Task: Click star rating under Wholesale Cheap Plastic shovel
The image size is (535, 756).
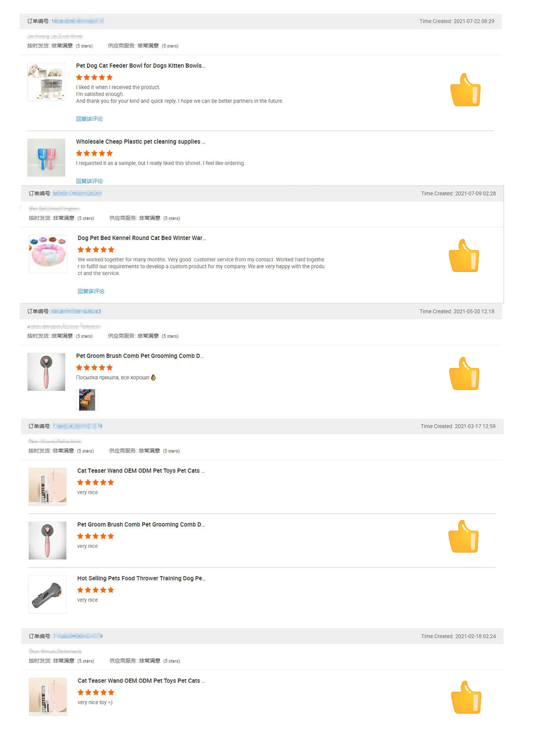Action: click(x=94, y=153)
